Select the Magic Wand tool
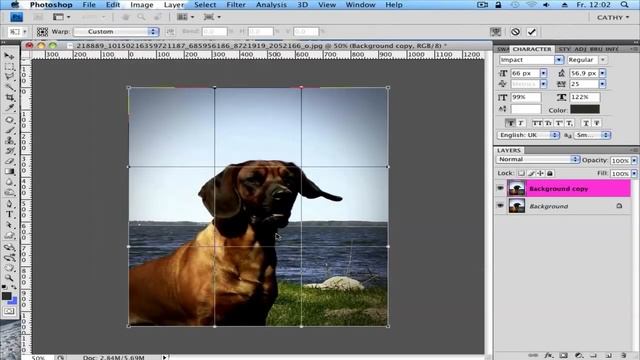The width and height of the screenshot is (640, 360). coord(9,87)
